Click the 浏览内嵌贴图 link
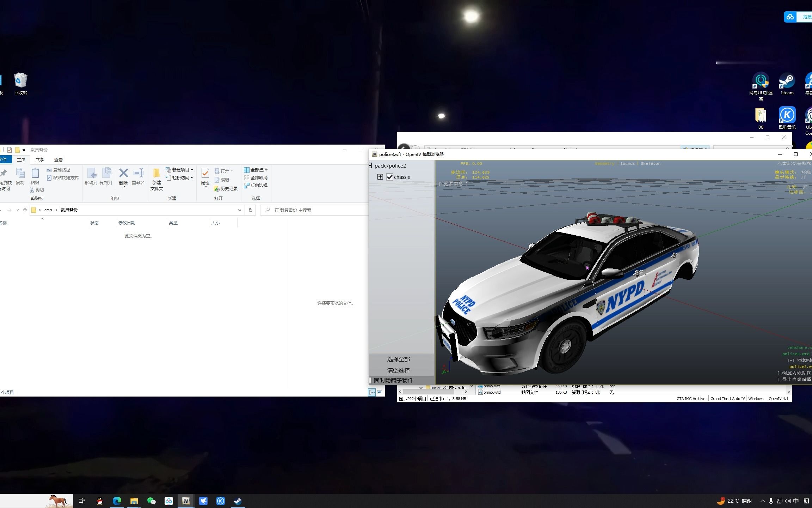The image size is (812, 508). pos(794,373)
